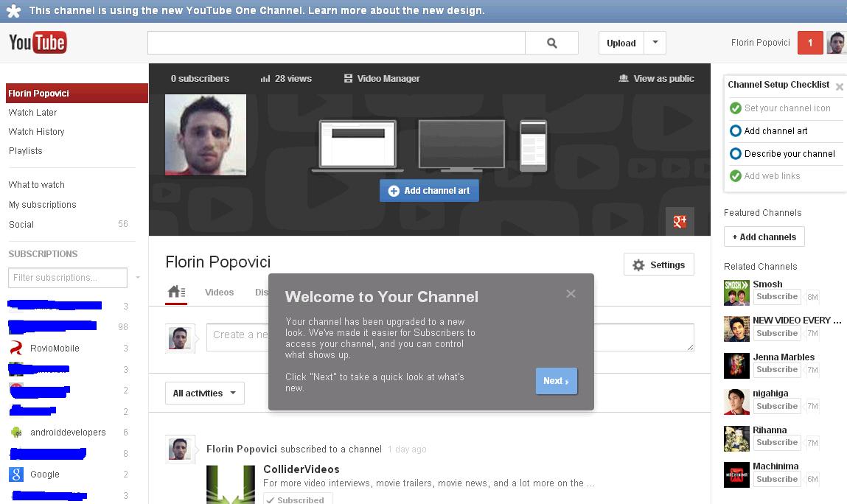847x504 pixels.
Task: Click + Add channels button
Action: [x=764, y=237]
